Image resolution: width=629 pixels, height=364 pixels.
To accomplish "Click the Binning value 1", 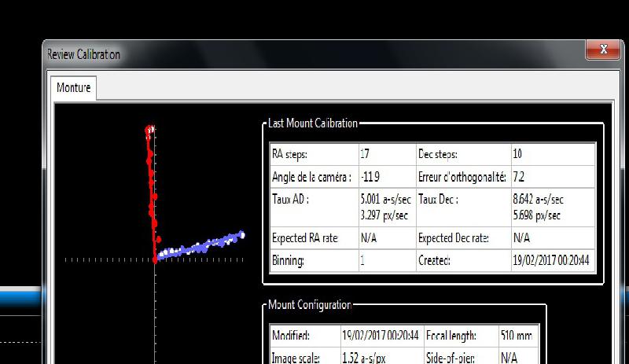I will click(362, 260).
